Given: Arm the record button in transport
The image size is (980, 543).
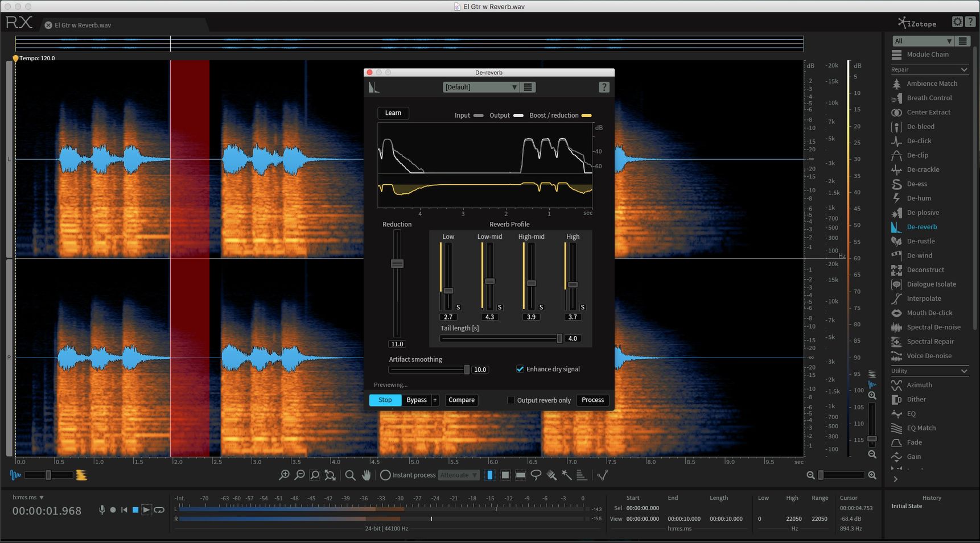Looking at the screenshot, I should point(113,510).
